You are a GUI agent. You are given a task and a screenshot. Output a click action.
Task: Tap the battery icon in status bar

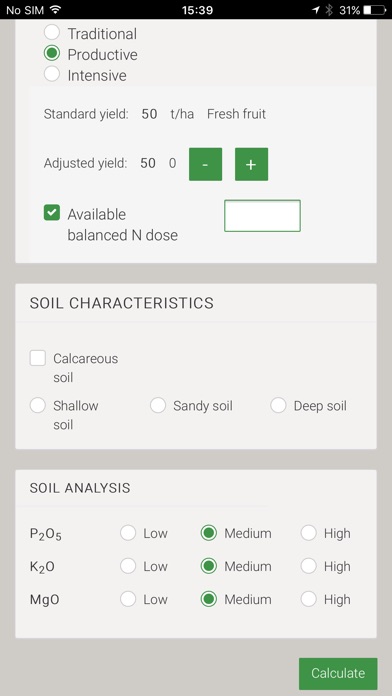374,10
